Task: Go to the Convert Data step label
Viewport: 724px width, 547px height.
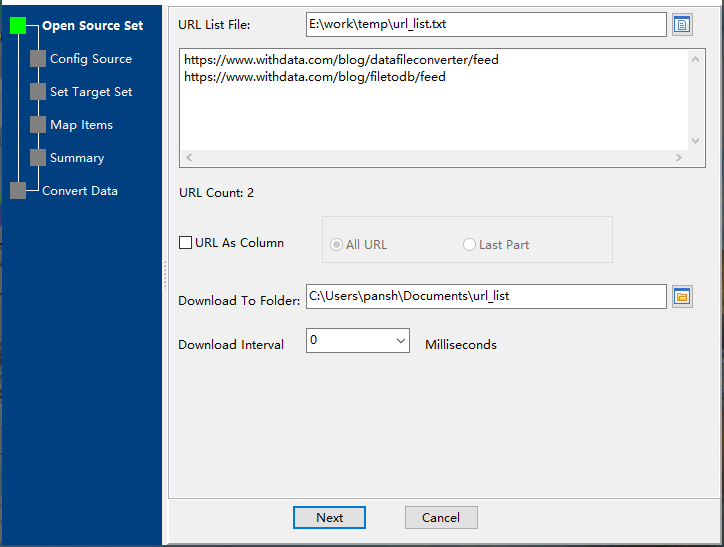Action: pyautogui.click(x=80, y=191)
